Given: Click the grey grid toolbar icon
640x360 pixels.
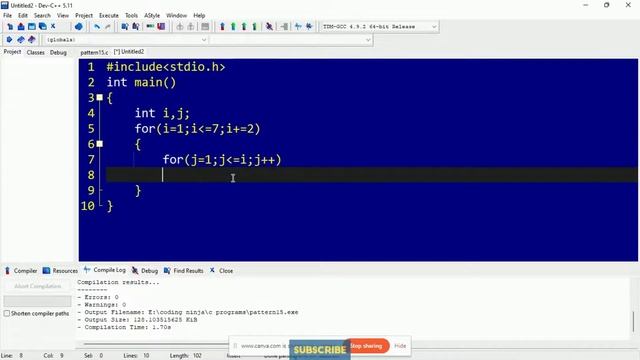Looking at the screenshot, I should 205,27.
